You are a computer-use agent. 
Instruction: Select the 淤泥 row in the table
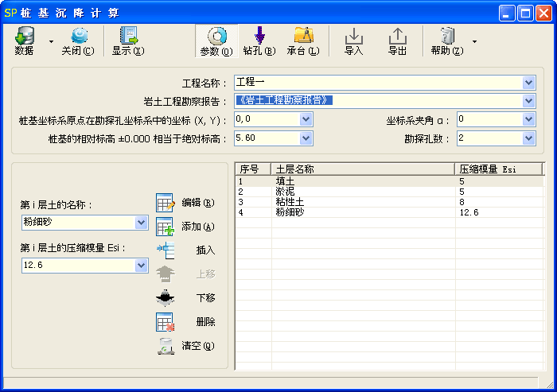(x=390, y=192)
